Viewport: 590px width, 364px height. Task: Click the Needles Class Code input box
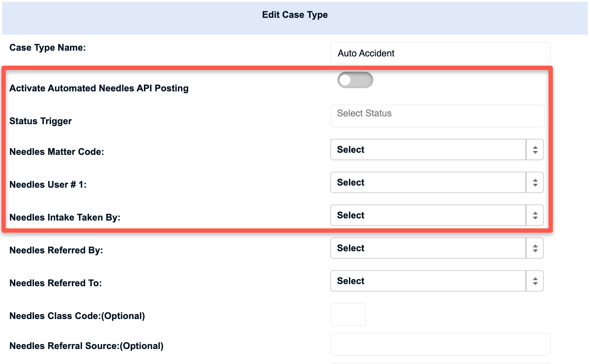coord(348,314)
